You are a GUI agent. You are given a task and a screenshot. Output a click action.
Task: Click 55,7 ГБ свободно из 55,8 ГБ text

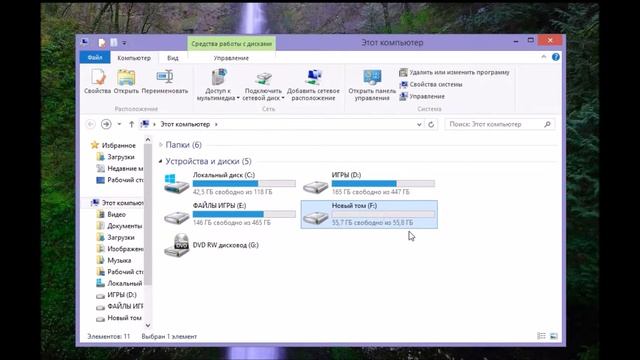[372, 222]
